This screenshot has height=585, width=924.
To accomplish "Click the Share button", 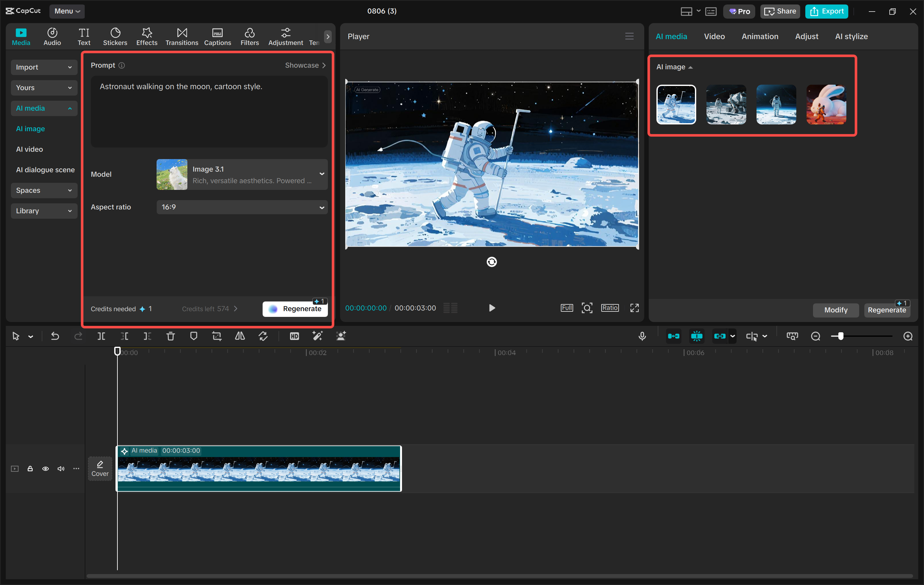I will [x=780, y=11].
